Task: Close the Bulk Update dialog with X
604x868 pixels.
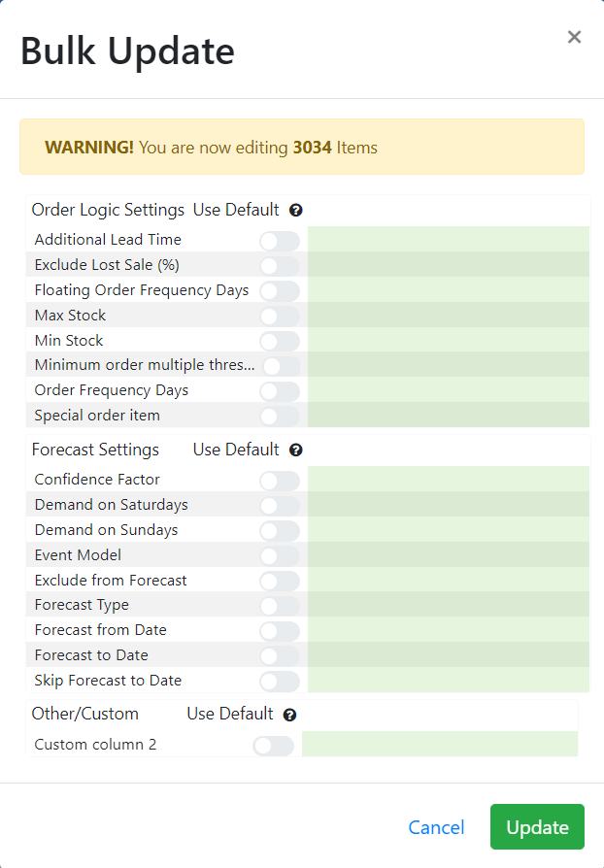Action: (574, 37)
